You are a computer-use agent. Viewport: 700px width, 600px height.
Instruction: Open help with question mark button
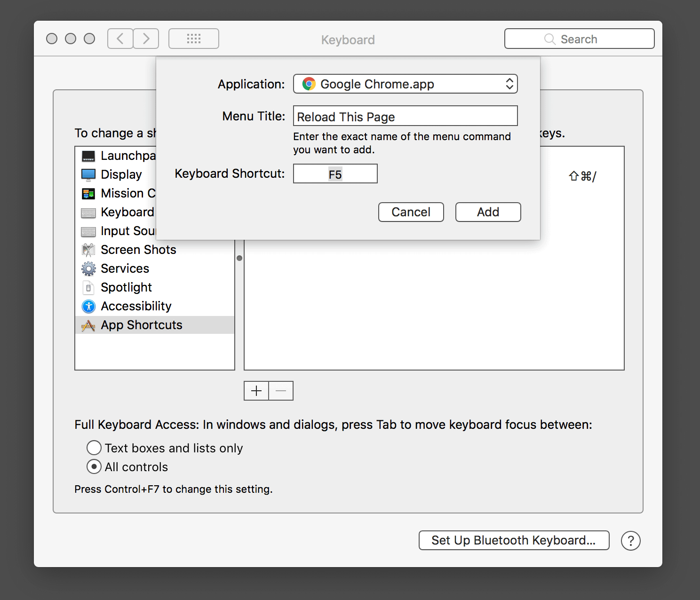(630, 541)
